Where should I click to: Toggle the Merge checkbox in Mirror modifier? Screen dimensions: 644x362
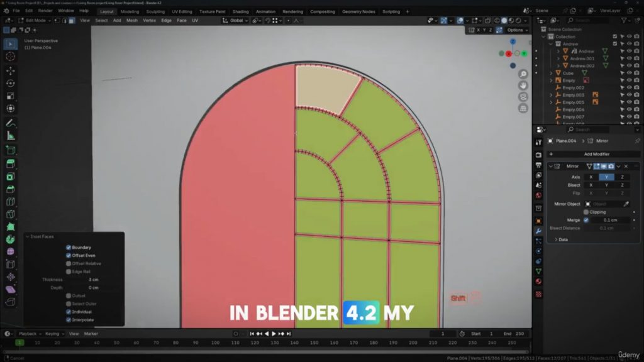(x=586, y=220)
